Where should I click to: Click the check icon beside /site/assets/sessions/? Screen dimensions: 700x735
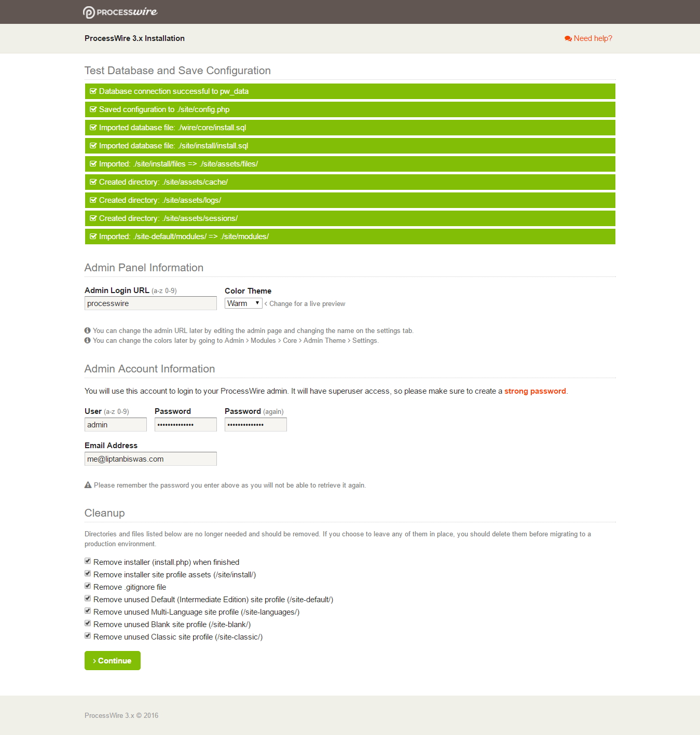(x=93, y=218)
